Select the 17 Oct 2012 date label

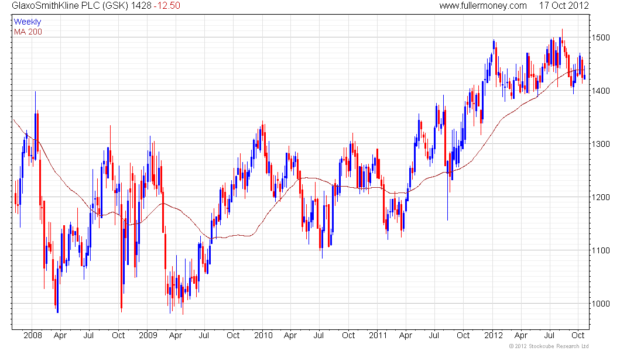coord(564,6)
